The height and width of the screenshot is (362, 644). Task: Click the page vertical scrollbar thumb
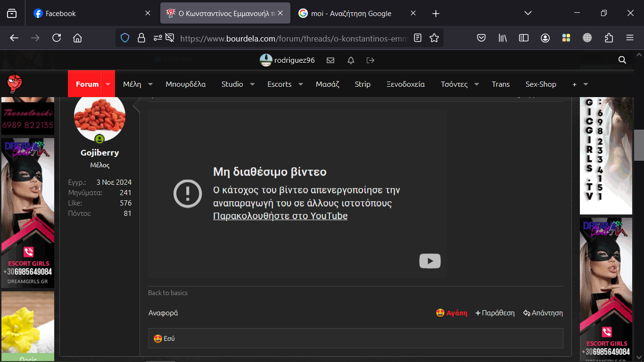639,145
